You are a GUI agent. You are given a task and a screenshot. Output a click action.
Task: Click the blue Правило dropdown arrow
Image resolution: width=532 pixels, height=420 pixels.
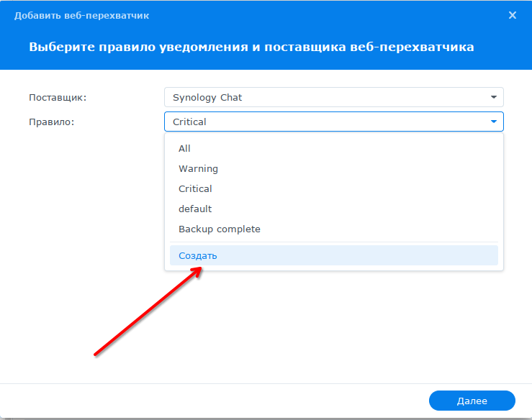click(494, 122)
